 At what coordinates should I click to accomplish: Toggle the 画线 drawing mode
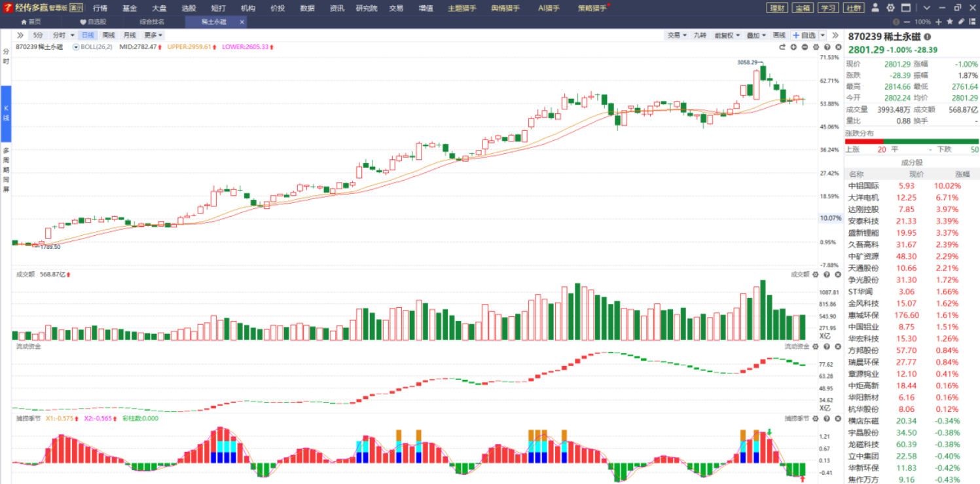coord(779,35)
